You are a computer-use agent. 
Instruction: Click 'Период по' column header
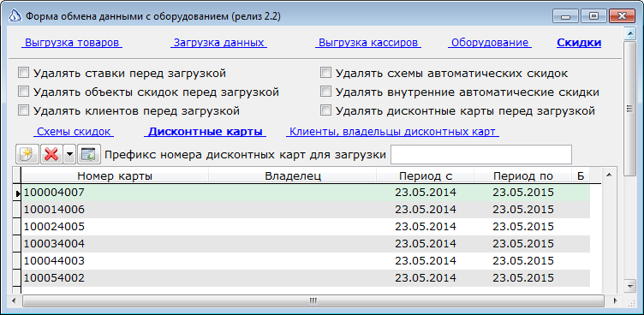(x=523, y=175)
